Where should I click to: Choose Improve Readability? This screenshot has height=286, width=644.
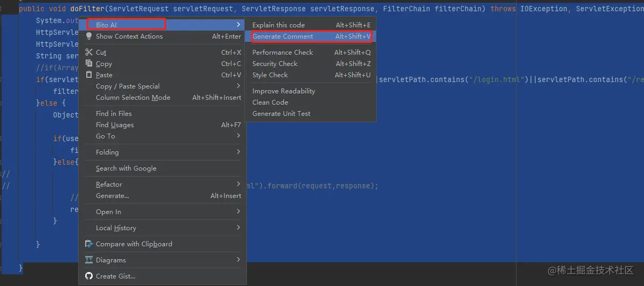[311, 91]
